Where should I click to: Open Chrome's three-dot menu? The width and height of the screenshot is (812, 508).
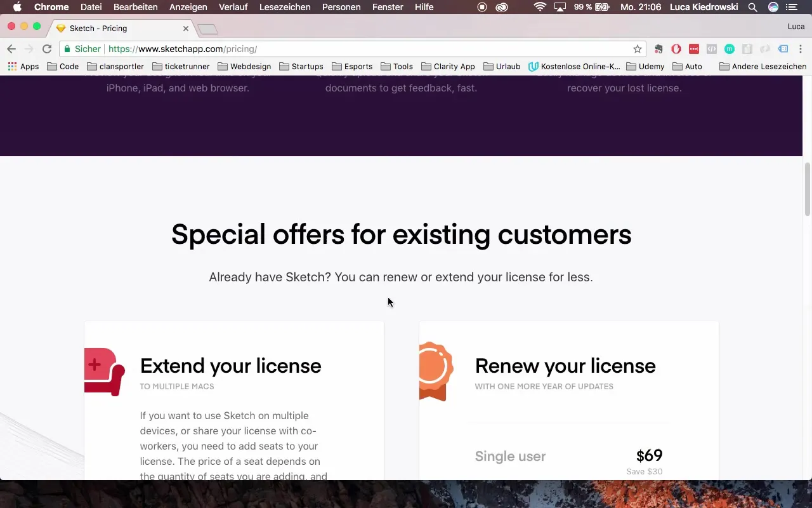coord(801,49)
